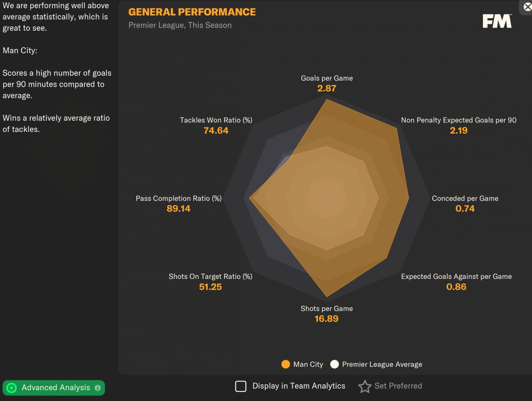
Task: Select the Tackles Won Ratio label
Action: pyautogui.click(x=216, y=120)
